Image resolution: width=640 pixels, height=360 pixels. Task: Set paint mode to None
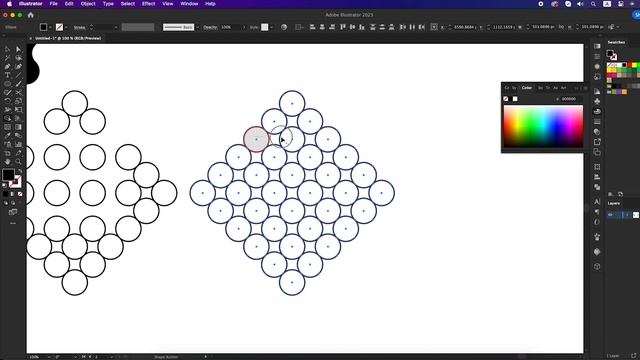(20, 194)
